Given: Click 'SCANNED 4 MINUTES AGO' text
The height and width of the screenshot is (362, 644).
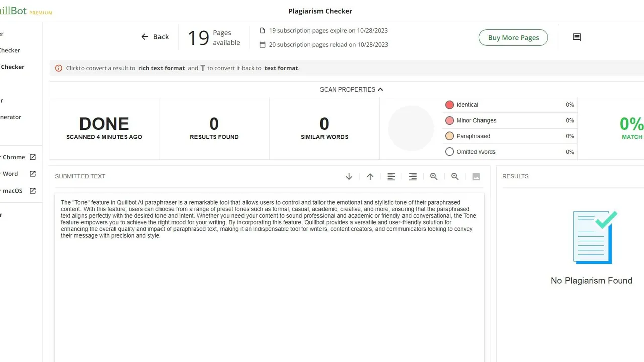Looking at the screenshot, I should pyautogui.click(x=104, y=137).
